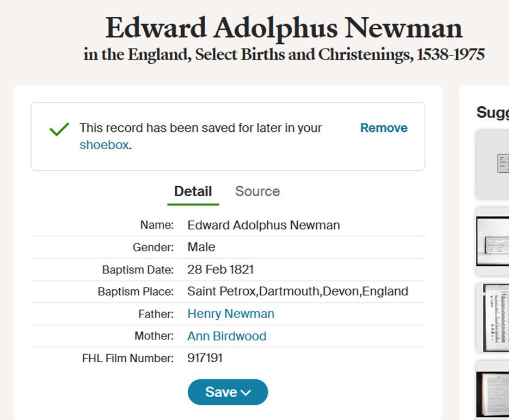Open second suggested record thumbnail
This screenshot has height=420, width=509.
point(493,241)
